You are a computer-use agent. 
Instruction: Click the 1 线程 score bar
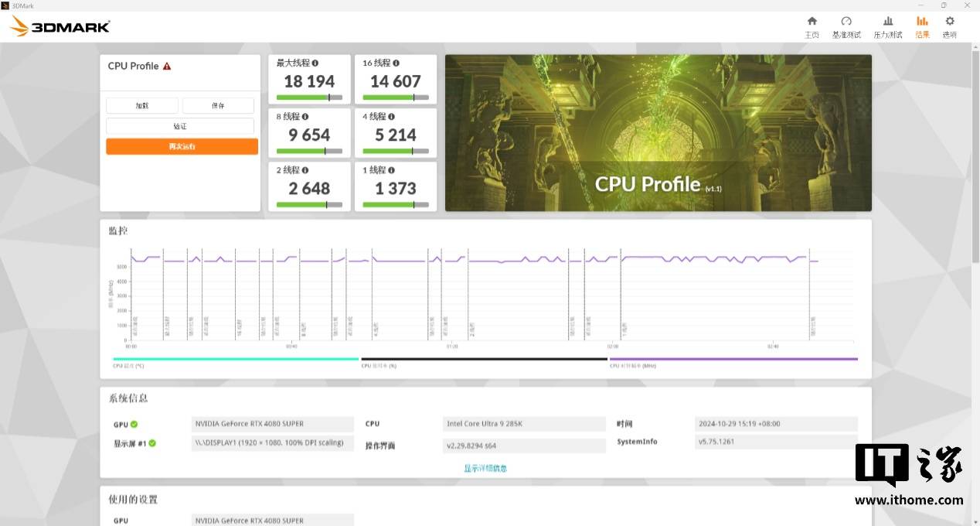395,204
